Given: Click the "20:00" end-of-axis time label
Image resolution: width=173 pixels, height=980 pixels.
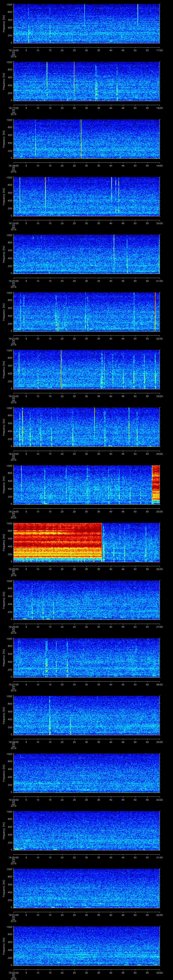Looking at the screenshot, I should [159, 223].
